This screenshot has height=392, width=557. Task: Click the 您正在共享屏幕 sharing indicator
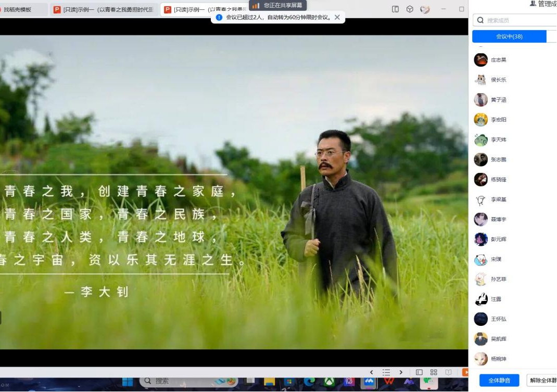pos(277,5)
